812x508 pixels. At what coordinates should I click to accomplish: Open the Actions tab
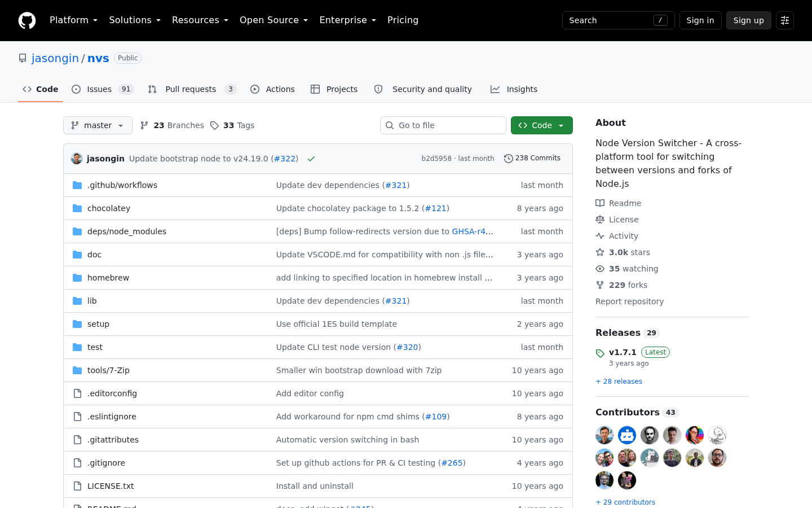click(x=272, y=89)
